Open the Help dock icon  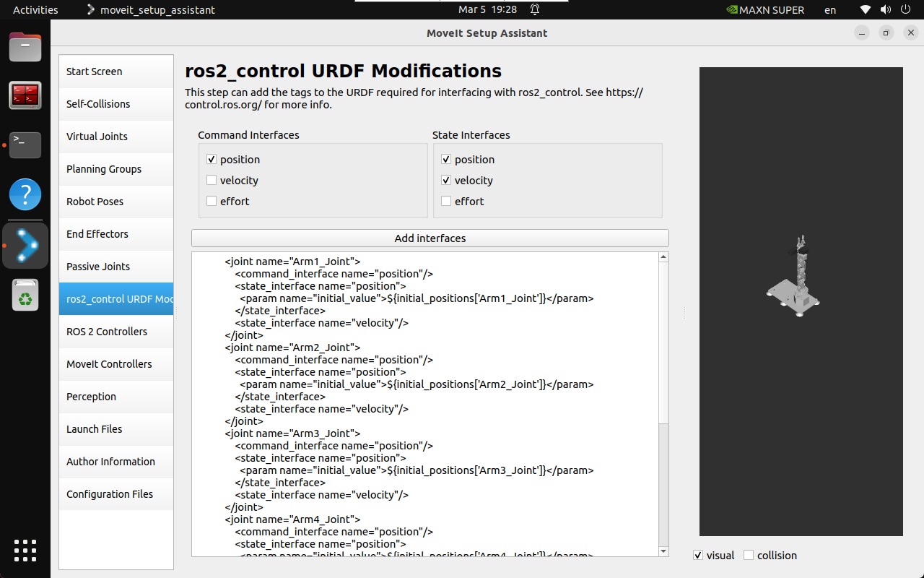coord(25,194)
